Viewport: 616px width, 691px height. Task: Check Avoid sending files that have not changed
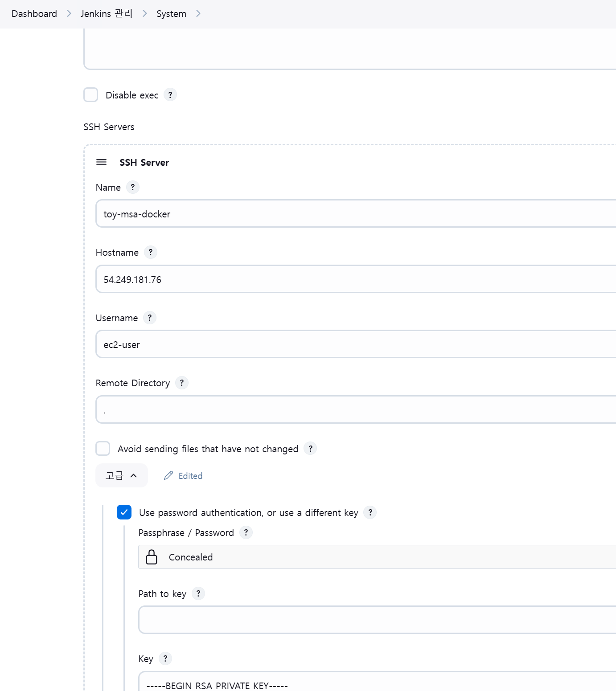pos(103,449)
